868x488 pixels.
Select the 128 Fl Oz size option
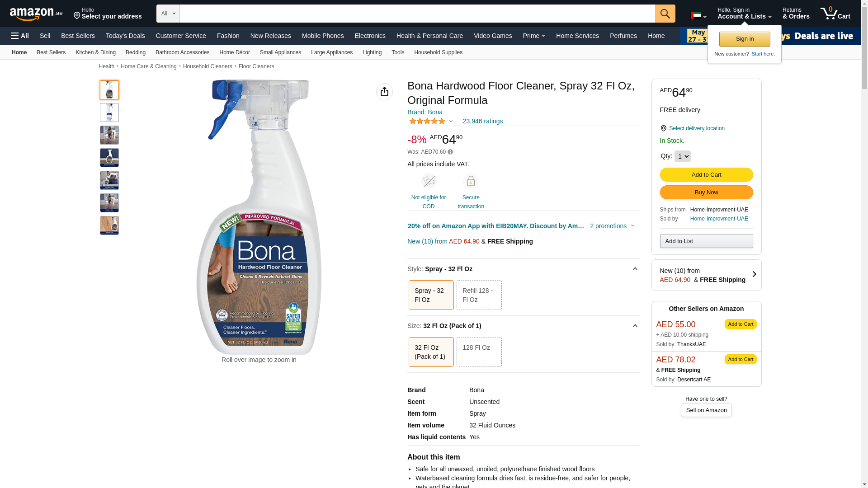tap(479, 352)
